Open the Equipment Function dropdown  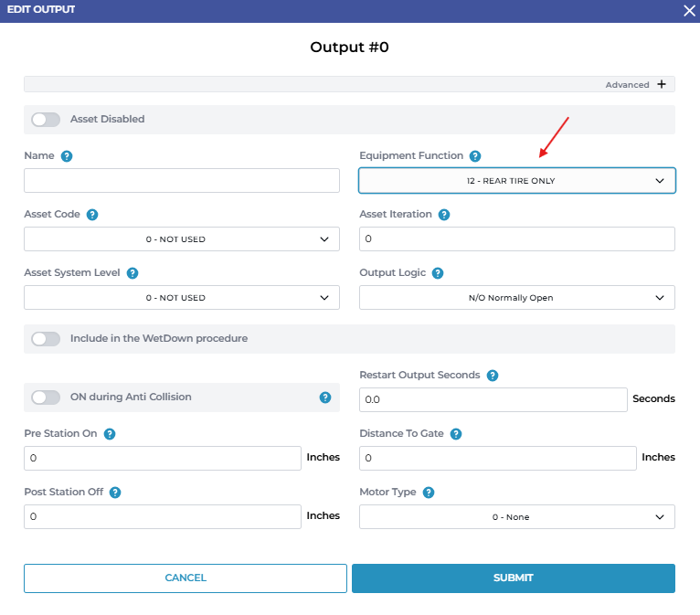point(516,181)
